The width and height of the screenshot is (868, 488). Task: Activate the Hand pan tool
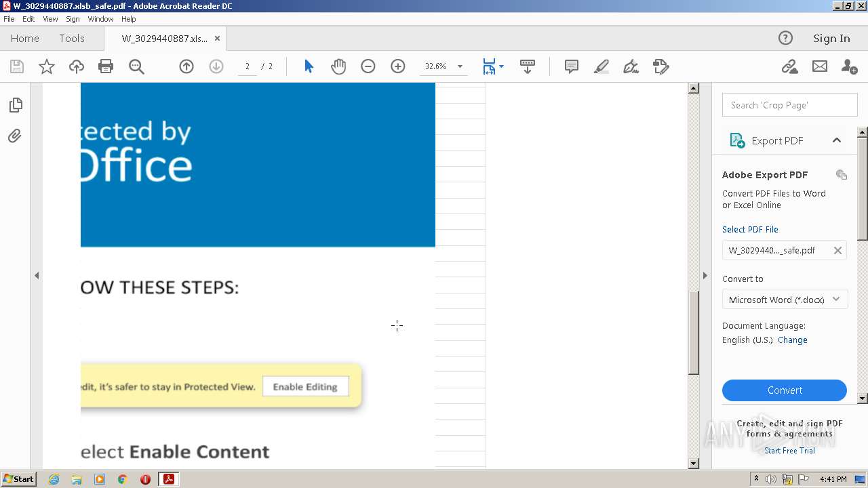pyautogui.click(x=338, y=66)
